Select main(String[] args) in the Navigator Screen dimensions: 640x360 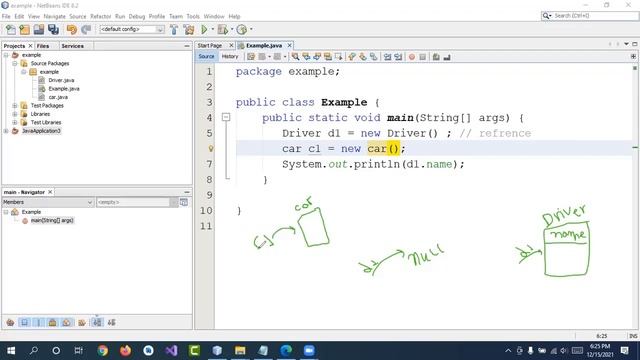click(52, 220)
